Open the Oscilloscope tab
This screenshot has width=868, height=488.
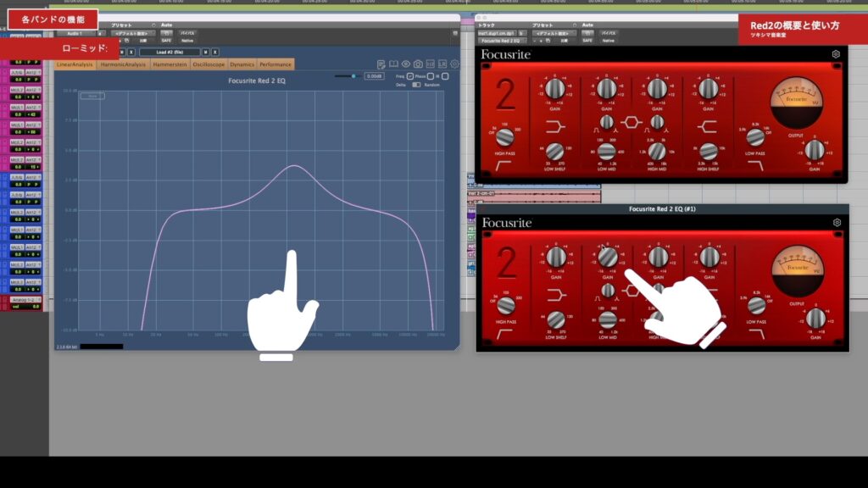click(209, 64)
